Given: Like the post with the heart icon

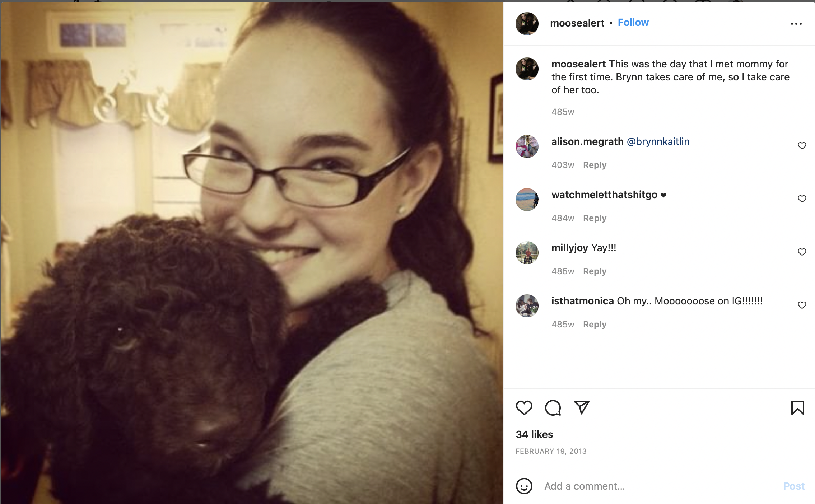Looking at the screenshot, I should (524, 408).
